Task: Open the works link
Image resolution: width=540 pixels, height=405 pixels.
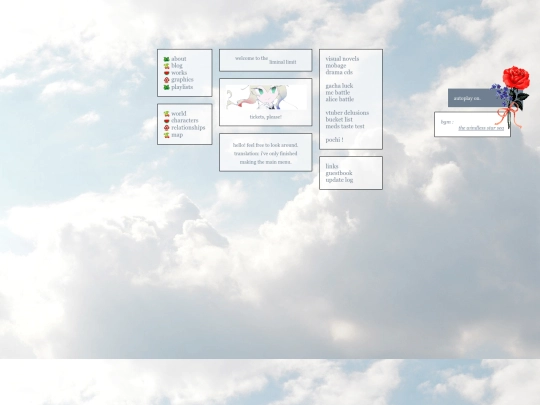Action: tap(179, 73)
